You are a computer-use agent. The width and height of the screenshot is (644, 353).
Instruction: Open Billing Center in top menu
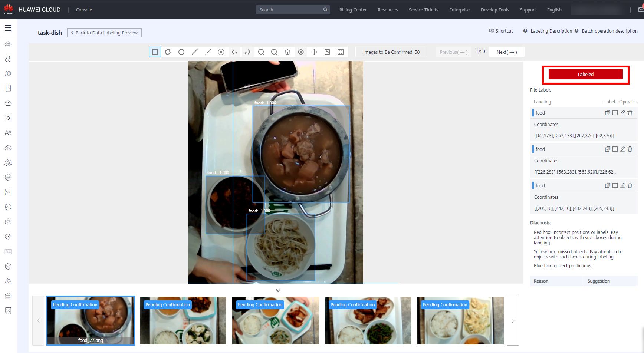point(353,10)
